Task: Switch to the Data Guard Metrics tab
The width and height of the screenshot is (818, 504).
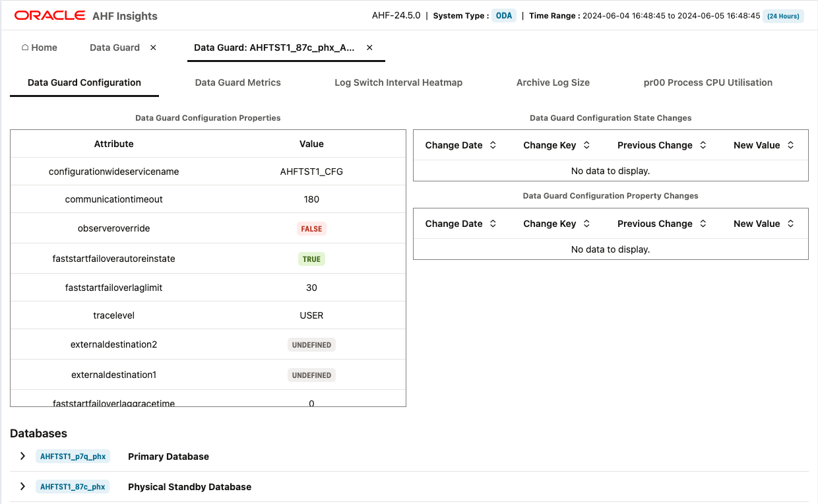Action: [x=238, y=82]
